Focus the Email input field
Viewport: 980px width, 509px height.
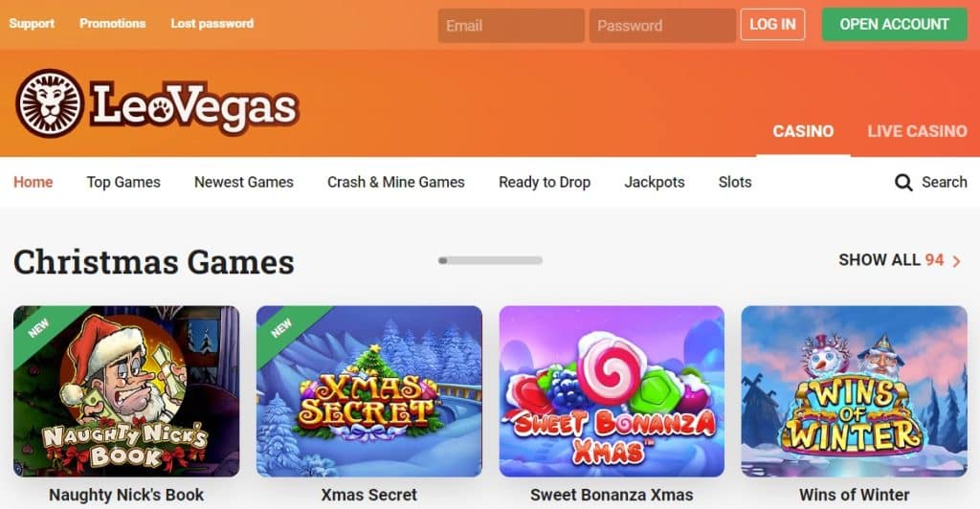tap(511, 26)
